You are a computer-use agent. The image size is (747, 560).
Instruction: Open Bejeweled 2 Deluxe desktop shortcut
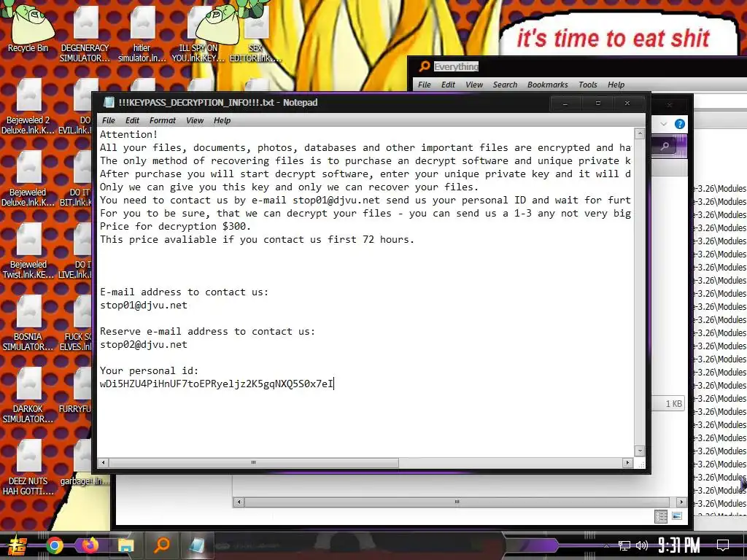[28, 107]
